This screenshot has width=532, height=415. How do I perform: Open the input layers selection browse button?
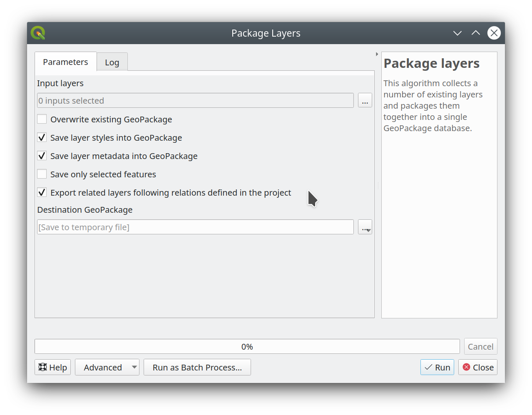coord(365,100)
